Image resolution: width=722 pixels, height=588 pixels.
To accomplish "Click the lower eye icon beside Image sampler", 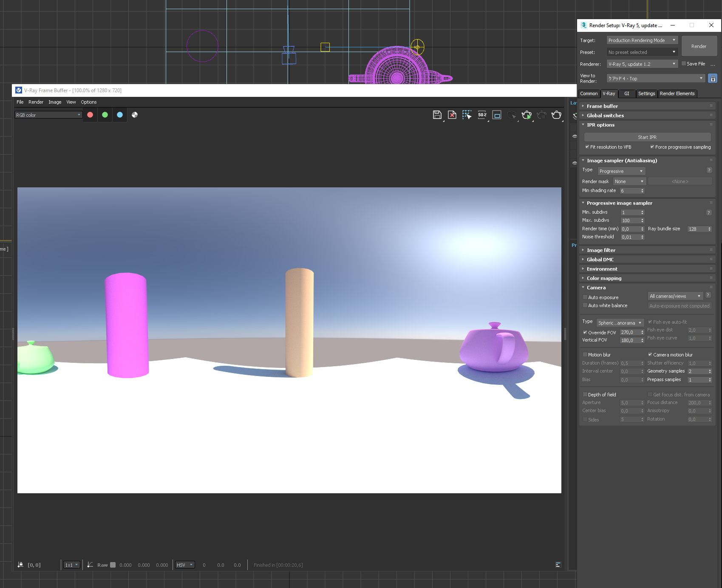I will click(575, 163).
